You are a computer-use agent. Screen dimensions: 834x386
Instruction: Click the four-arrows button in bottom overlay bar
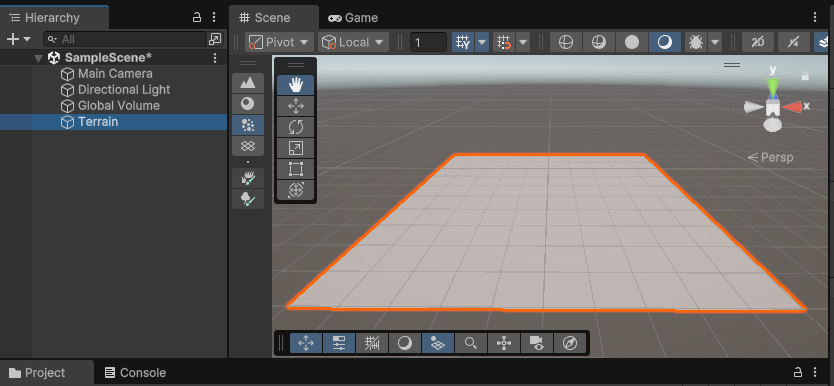tap(306, 343)
